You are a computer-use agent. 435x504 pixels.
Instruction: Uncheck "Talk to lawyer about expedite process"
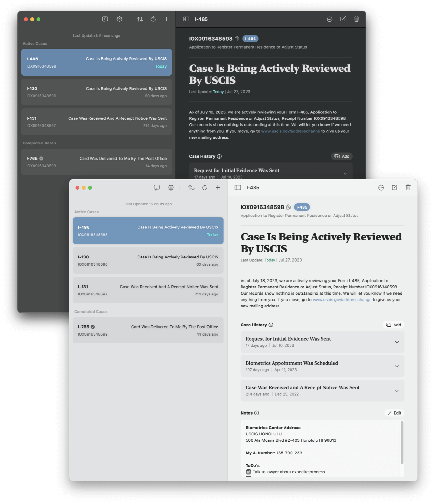tap(248, 472)
